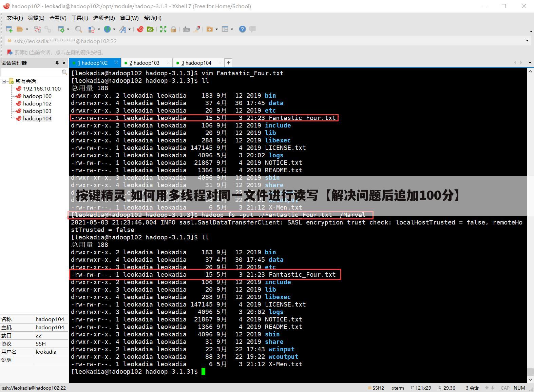Click the virtual keyboard toolbar icon
The width and height of the screenshot is (534, 392).
[x=186, y=29]
